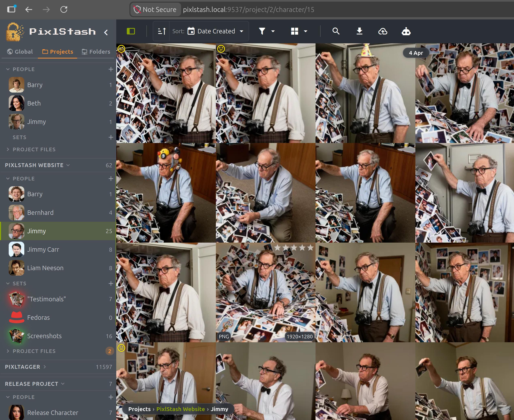Toggle the green sidebar panel icon
The width and height of the screenshot is (514, 420).
(x=131, y=31)
